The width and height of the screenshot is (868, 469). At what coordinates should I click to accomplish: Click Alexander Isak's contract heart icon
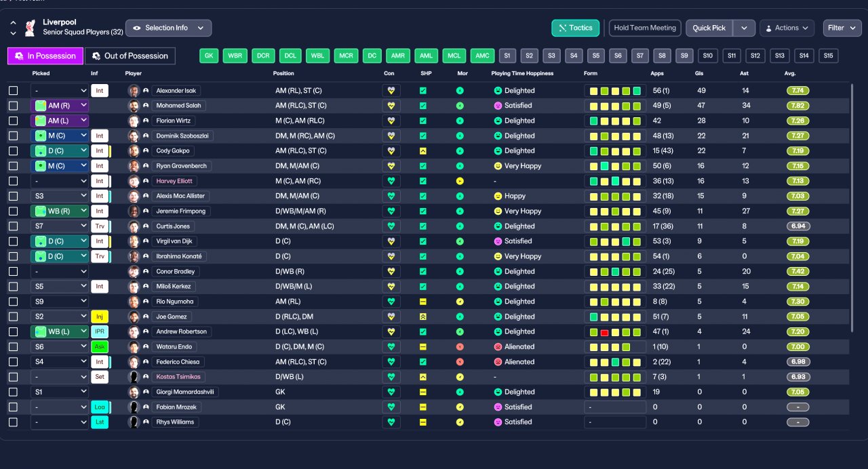click(x=391, y=91)
